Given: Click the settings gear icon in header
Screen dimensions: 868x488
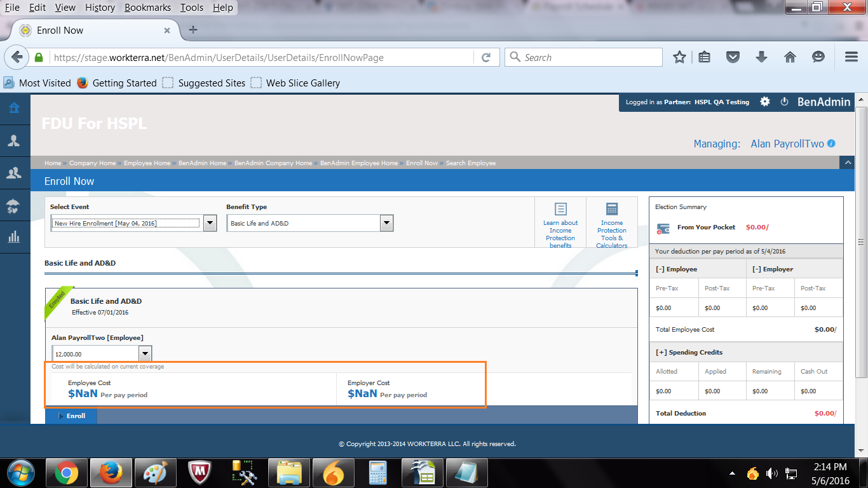Looking at the screenshot, I should click(x=765, y=102).
